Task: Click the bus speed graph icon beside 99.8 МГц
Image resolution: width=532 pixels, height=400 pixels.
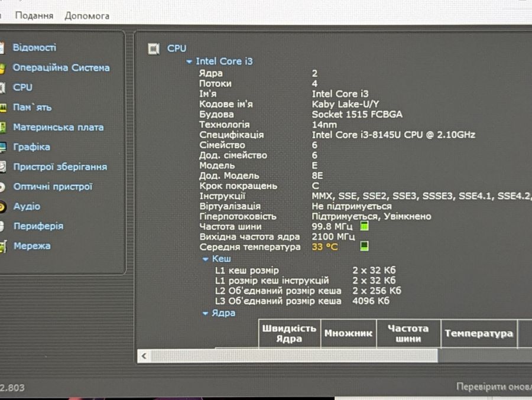Action: point(364,226)
